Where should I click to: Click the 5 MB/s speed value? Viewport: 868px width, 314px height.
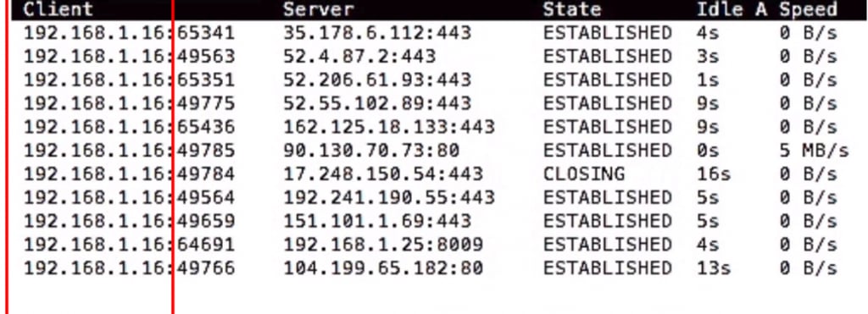(x=814, y=151)
